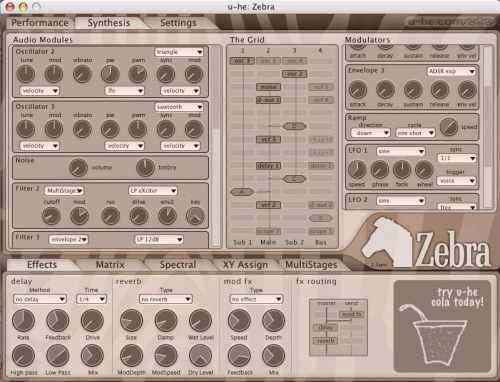Open the MultiStages tab
The width and height of the screenshot is (500, 382).
tap(311, 265)
